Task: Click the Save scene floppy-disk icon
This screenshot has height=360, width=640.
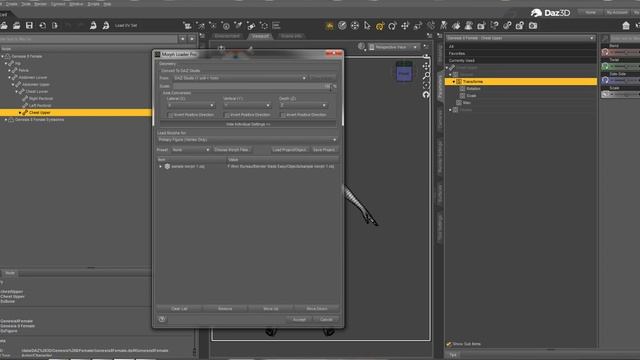Action: point(29,26)
